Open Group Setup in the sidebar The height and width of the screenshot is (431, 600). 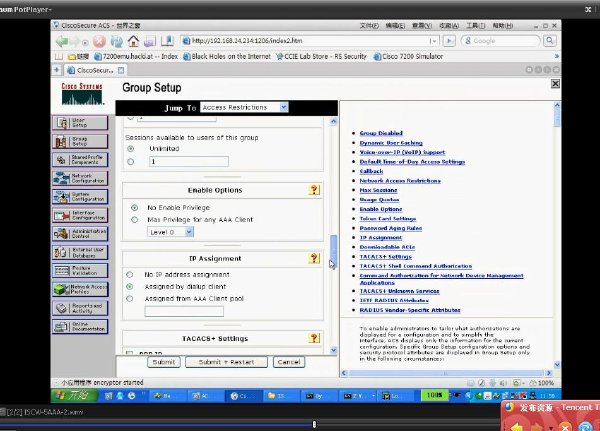point(80,141)
